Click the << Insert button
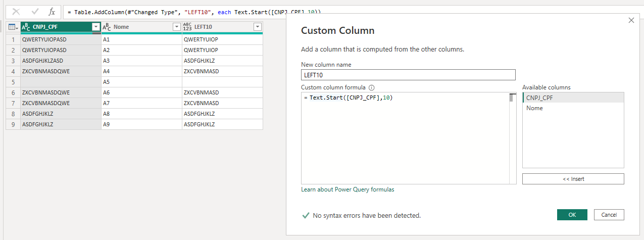This screenshot has height=240, width=644. click(573, 179)
